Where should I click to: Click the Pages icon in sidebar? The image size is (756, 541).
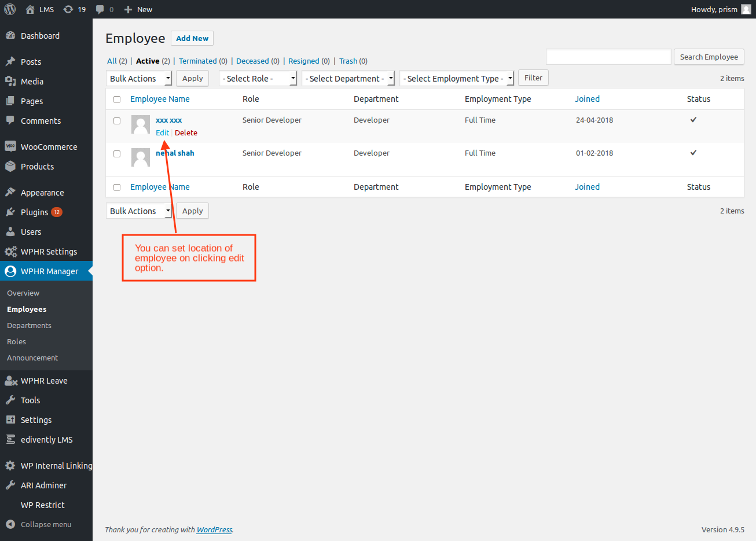coord(10,101)
